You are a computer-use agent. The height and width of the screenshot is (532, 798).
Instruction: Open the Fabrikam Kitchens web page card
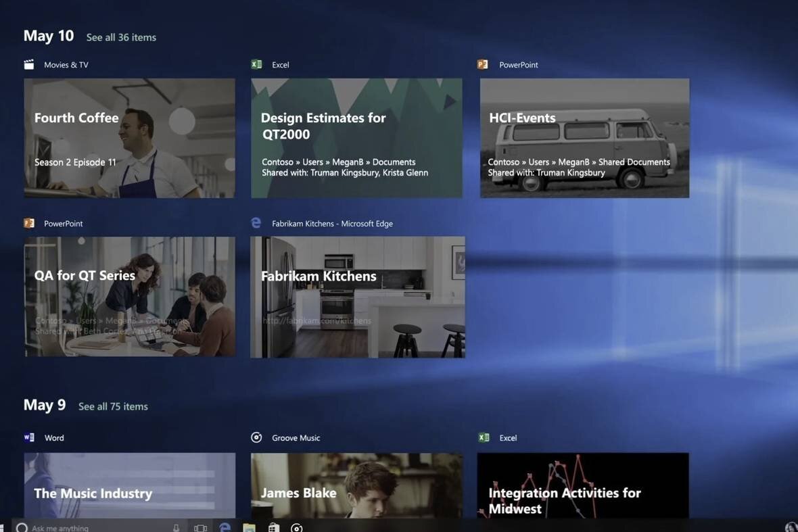pos(358,297)
